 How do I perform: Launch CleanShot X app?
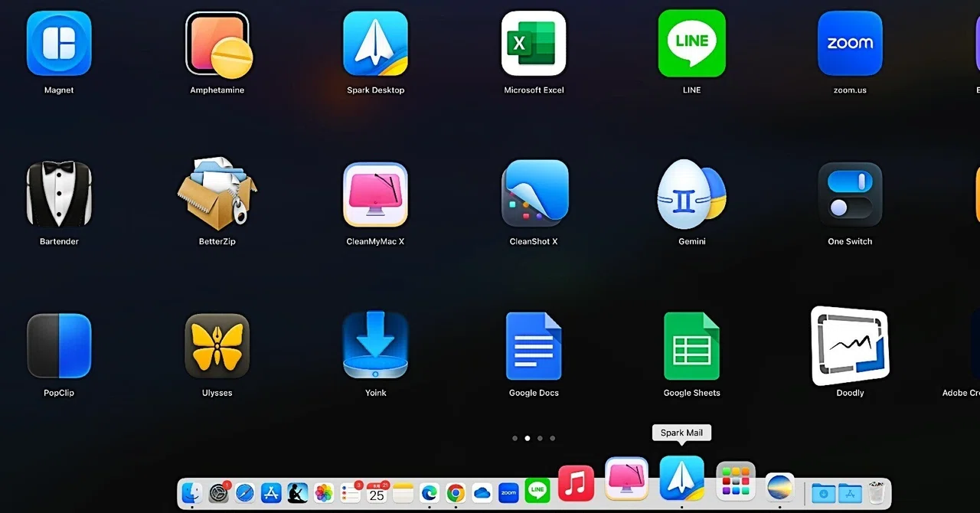click(534, 194)
